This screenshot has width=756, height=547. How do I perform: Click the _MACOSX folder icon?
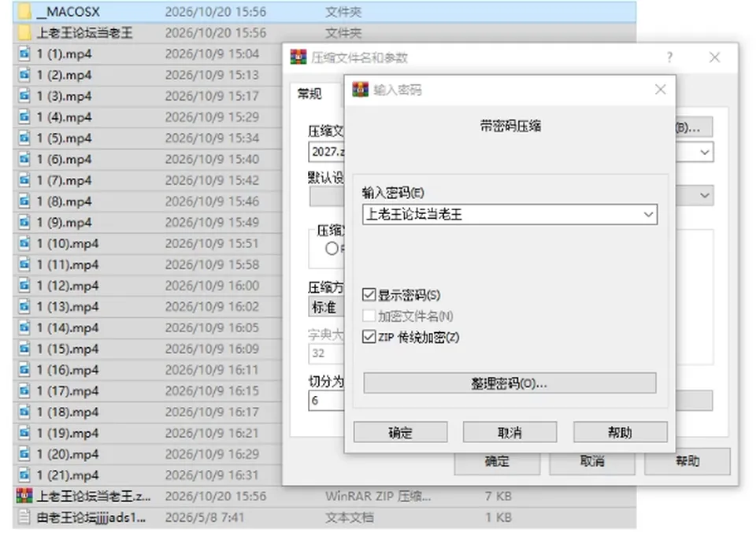click(24, 12)
